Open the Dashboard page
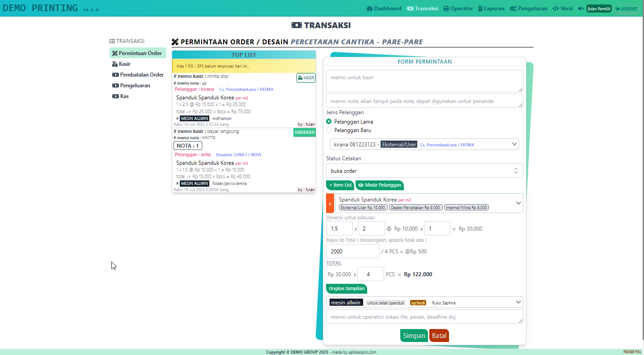The width and height of the screenshot is (644, 355). click(x=384, y=9)
